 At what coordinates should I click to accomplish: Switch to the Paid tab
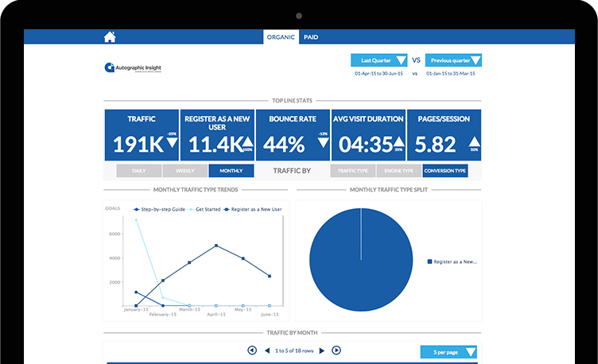tap(311, 37)
